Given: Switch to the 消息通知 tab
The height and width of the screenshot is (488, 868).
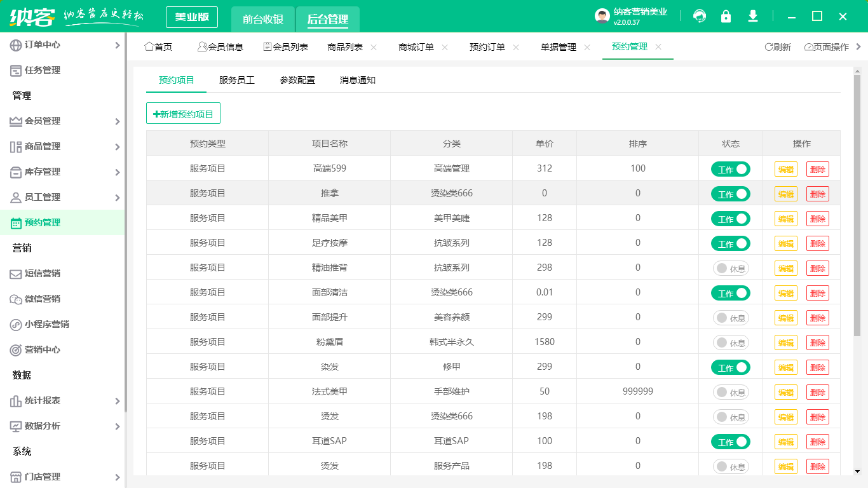Looking at the screenshot, I should tap(358, 80).
